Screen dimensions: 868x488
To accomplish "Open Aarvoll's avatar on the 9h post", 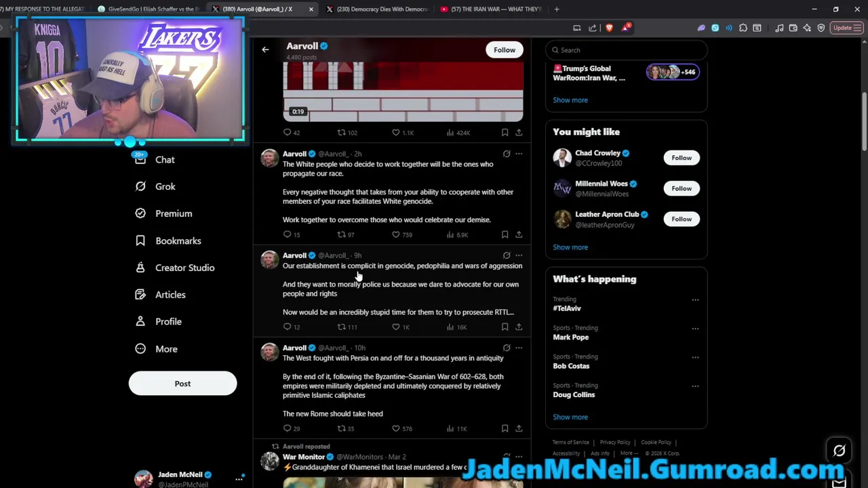I will [270, 260].
